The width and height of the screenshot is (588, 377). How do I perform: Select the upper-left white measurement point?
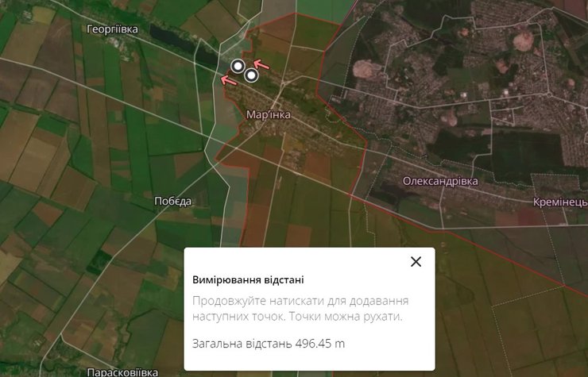[x=238, y=67]
